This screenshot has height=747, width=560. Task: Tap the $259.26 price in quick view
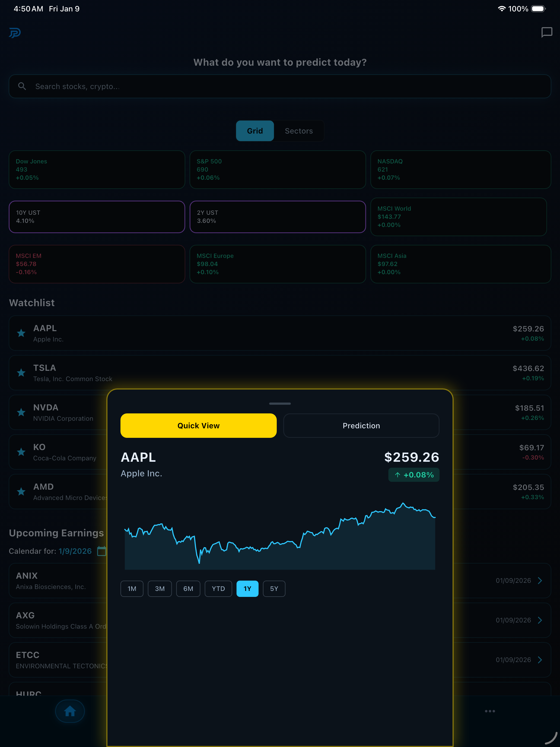point(412,457)
